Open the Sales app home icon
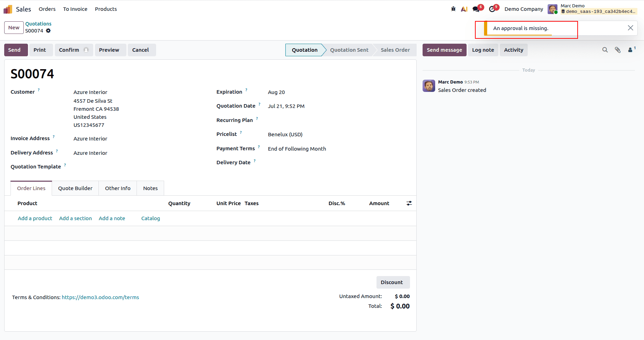This screenshot has height=340, width=644. click(8, 9)
